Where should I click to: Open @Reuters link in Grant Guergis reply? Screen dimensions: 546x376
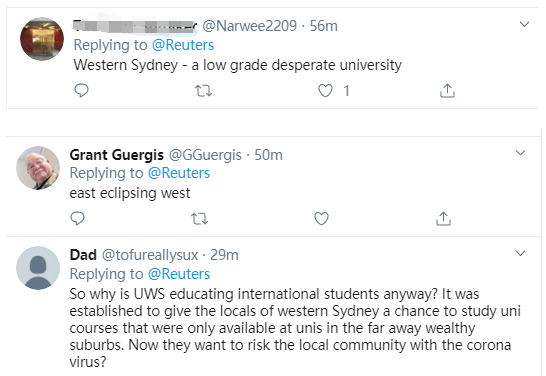tap(179, 173)
